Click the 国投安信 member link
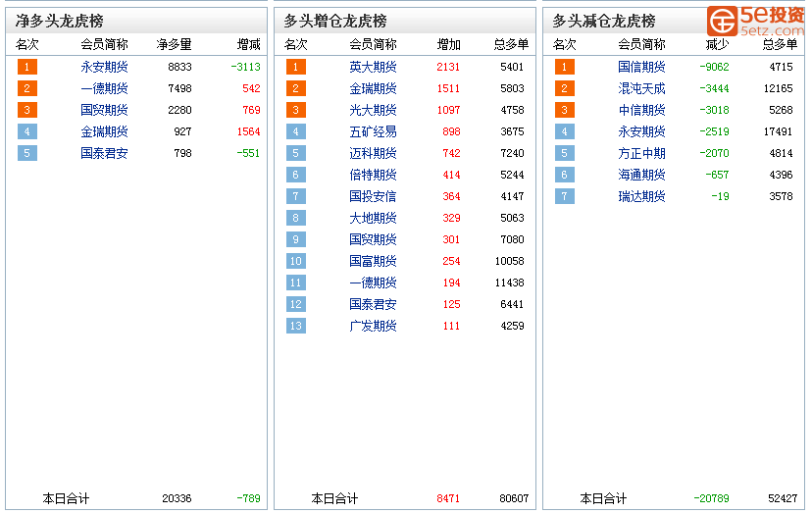Screen dimensions: 812x514 coord(373,196)
